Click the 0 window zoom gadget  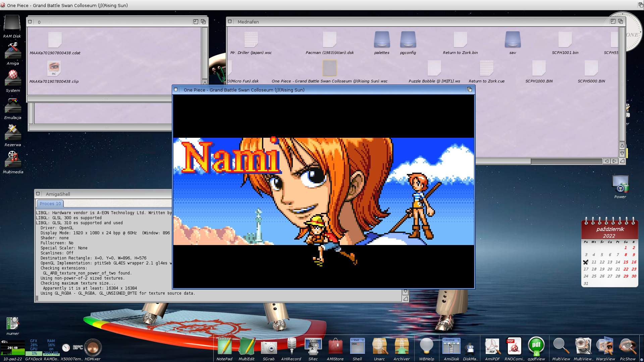[196, 21]
